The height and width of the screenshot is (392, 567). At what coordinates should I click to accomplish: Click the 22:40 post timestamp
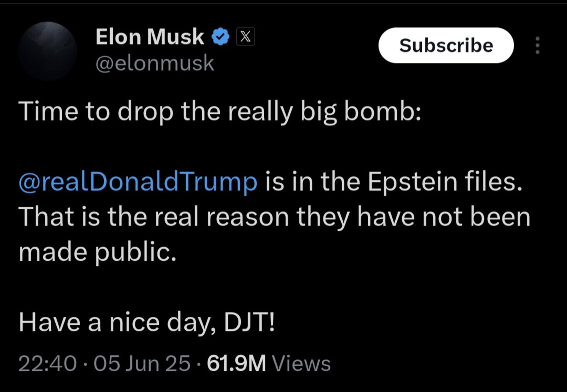click(48, 363)
